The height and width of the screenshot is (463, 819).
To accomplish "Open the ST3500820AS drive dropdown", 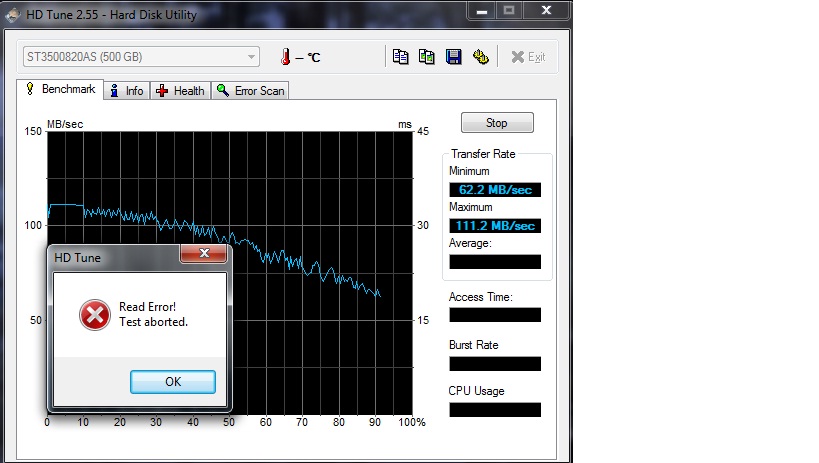I will tap(141, 56).
